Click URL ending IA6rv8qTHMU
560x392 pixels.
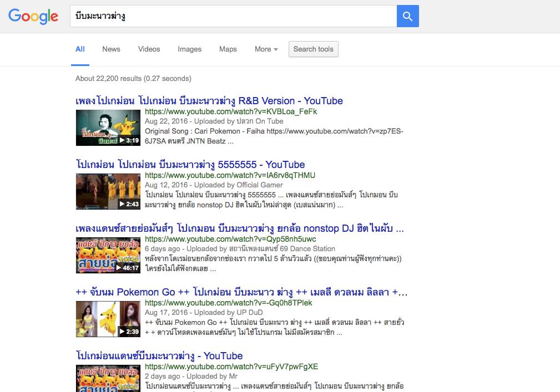coord(230,176)
